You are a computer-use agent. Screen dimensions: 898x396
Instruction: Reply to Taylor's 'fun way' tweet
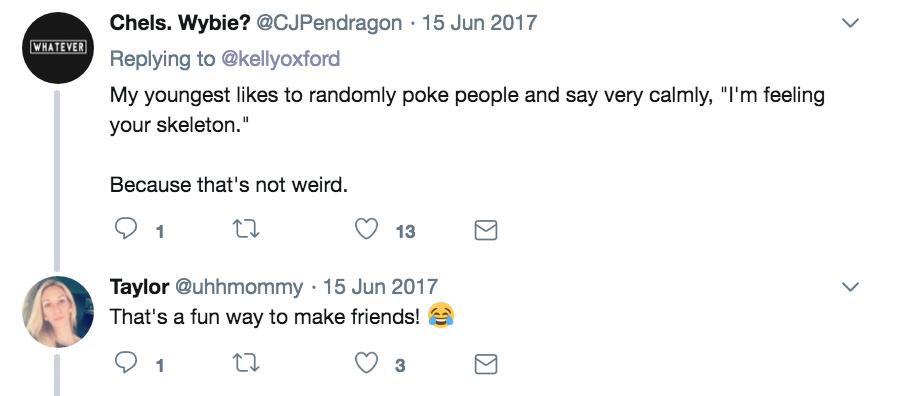point(125,363)
